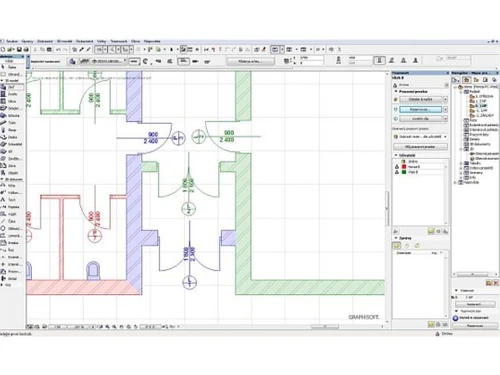Select the Řez section tool
This screenshot has width=500, height=375.
click(12, 250)
